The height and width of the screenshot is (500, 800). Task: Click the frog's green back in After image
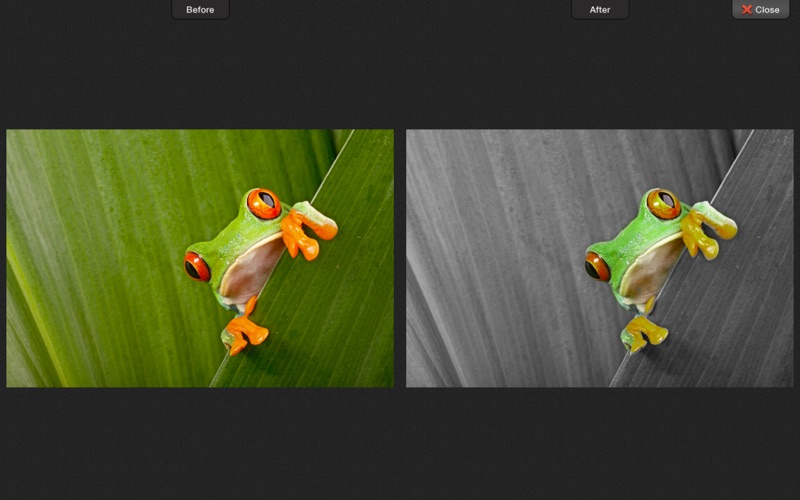[633, 239]
